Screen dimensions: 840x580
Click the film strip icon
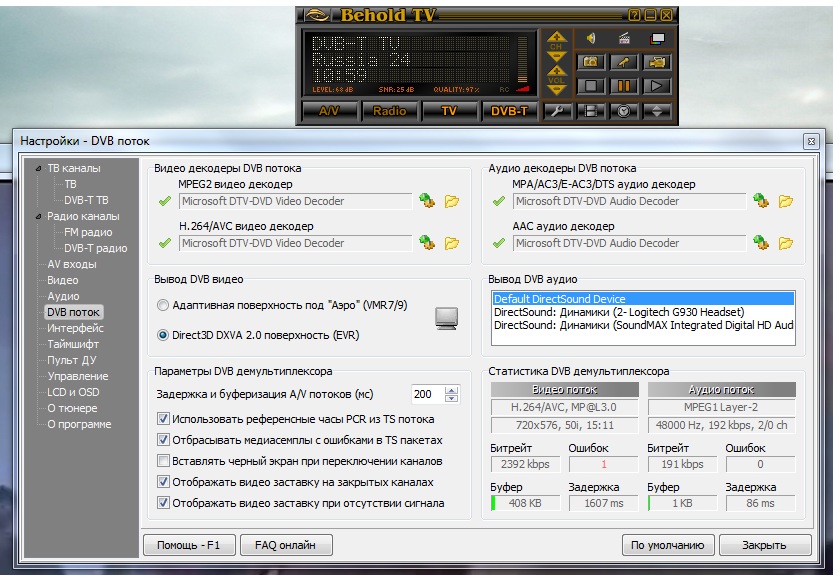click(590, 111)
